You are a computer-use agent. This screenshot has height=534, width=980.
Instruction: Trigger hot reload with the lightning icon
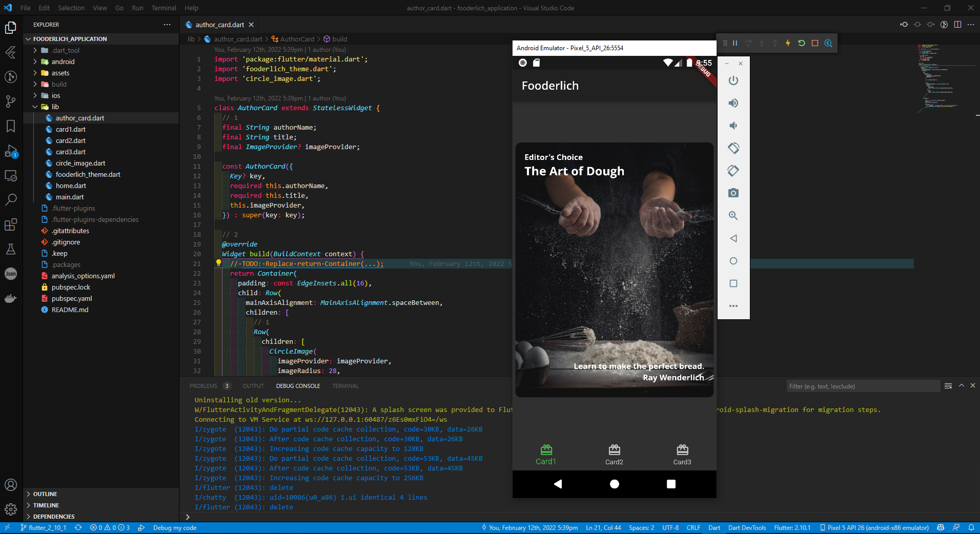tap(788, 43)
